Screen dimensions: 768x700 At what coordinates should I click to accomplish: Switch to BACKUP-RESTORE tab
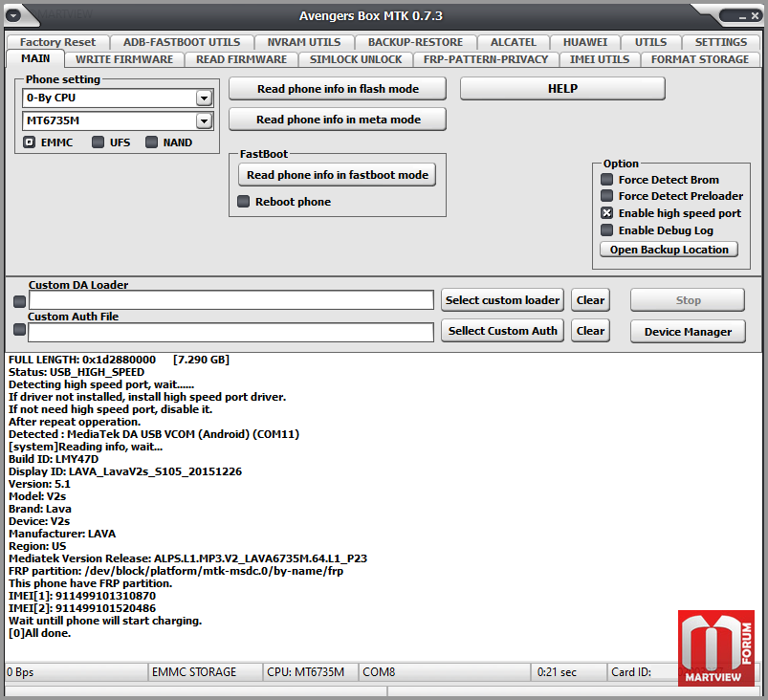coord(415,42)
